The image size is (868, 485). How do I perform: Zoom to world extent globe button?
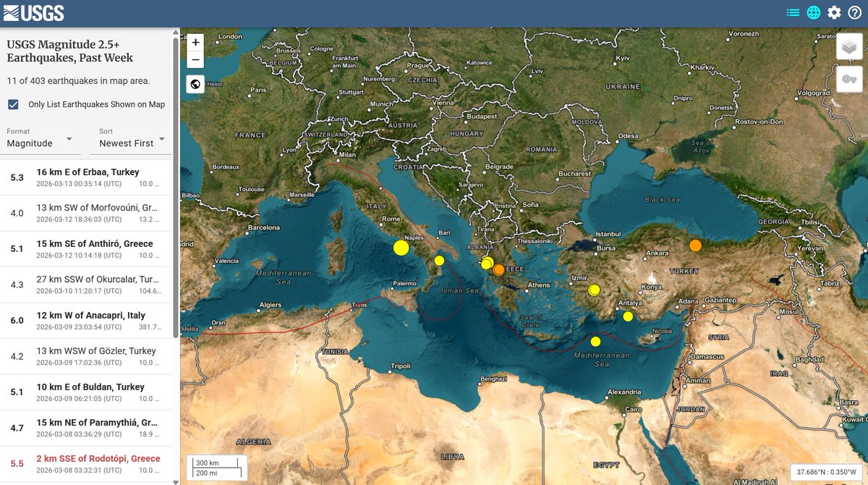pyautogui.click(x=195, y=84)
